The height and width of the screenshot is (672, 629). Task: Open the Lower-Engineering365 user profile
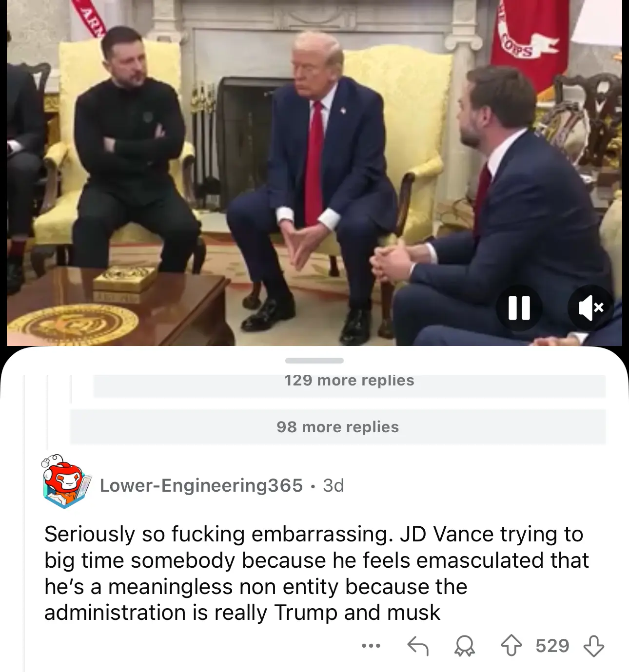[x=201, y=485]
